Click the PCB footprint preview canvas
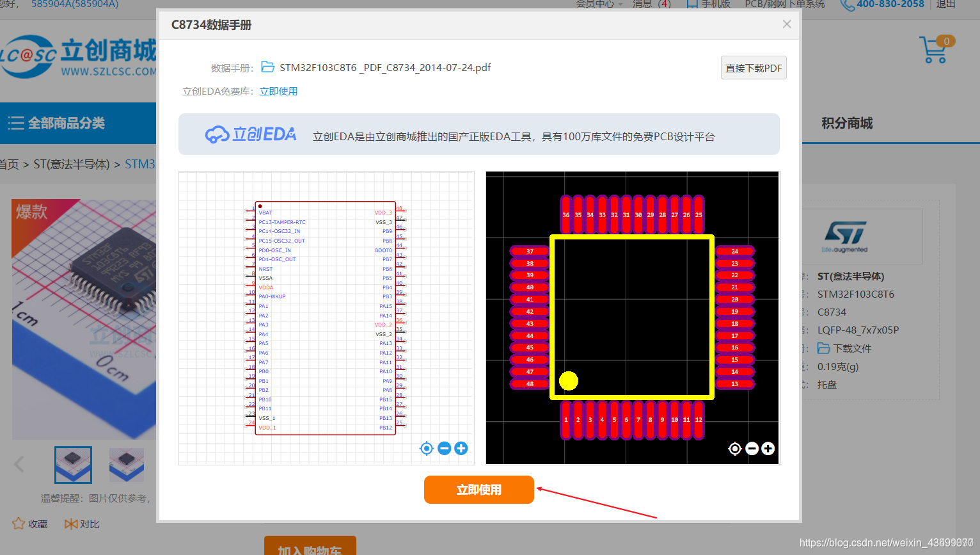 633,318
